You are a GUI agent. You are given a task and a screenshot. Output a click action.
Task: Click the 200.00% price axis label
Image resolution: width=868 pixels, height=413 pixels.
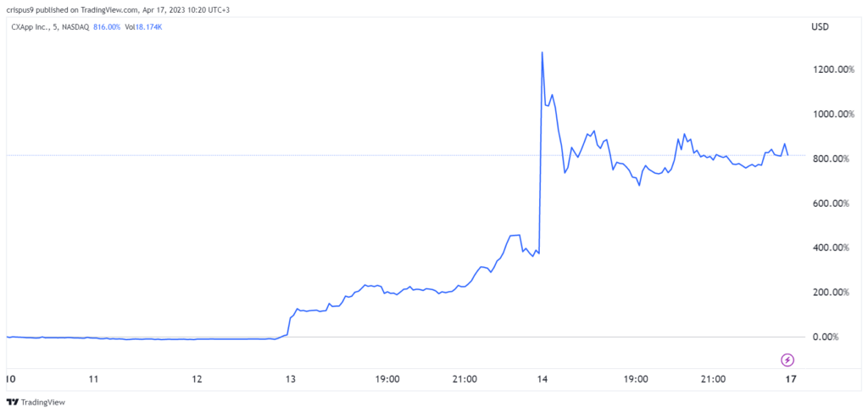831,293
